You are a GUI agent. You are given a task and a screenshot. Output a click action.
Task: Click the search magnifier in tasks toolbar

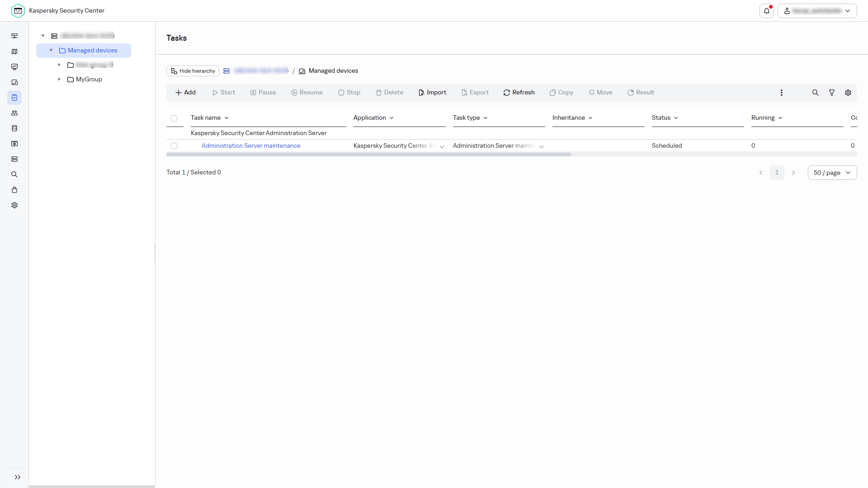(815, 93)
